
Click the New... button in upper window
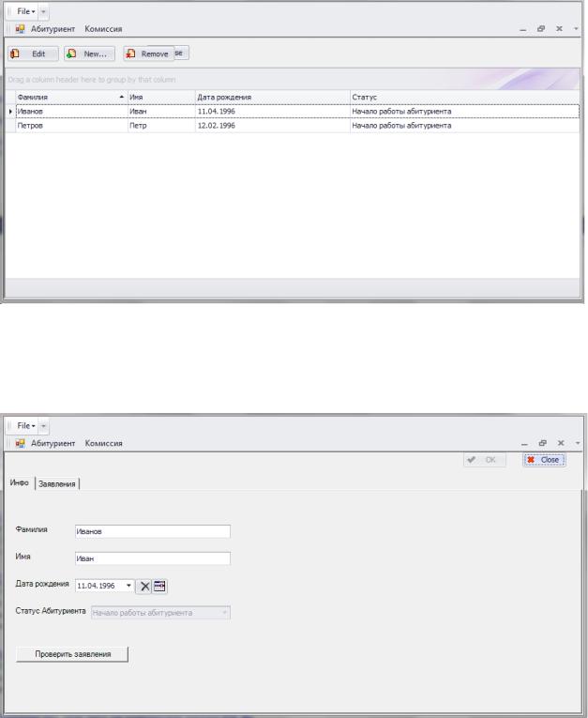pos(89,53)
